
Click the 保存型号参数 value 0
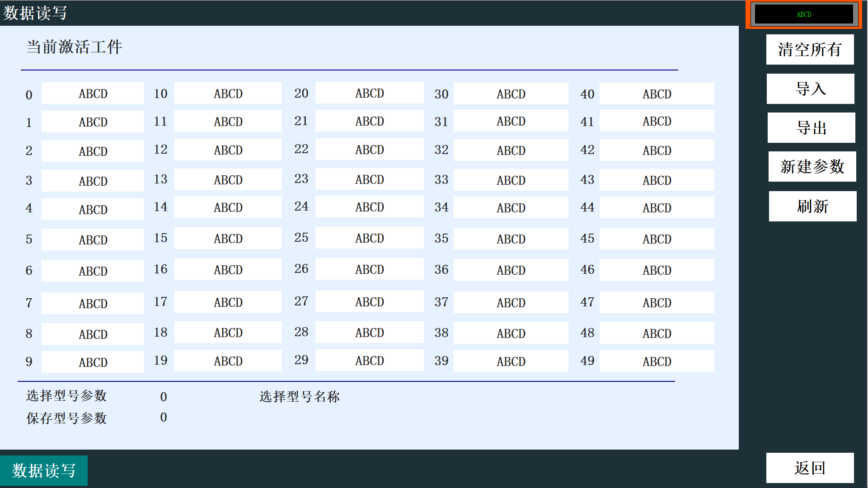(164, 417)
